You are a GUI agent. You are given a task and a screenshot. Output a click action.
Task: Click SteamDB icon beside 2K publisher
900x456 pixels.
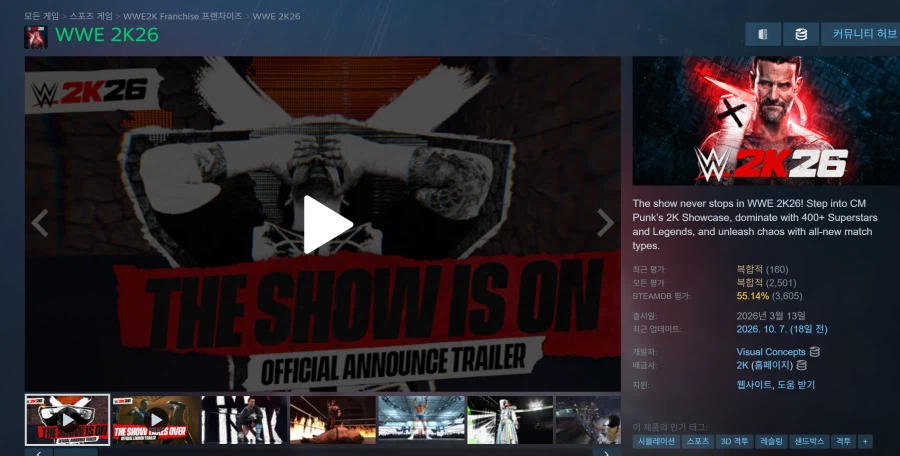click(802, 365)
